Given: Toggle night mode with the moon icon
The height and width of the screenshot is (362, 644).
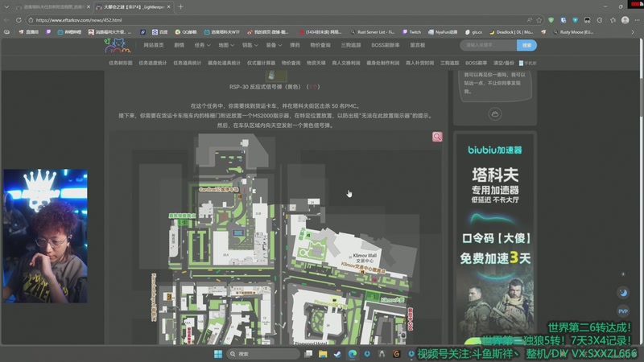Looking at the screenshot, I should click(623, 293).
